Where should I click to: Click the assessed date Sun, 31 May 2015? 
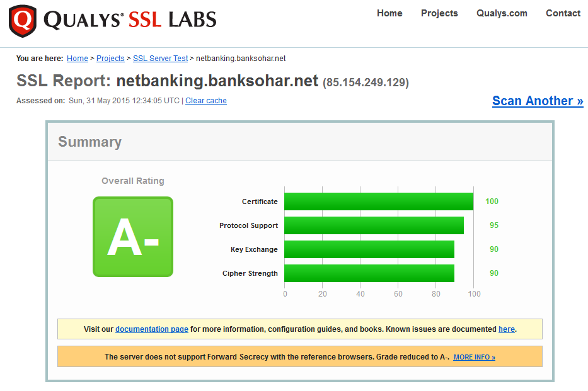(99, 101)
